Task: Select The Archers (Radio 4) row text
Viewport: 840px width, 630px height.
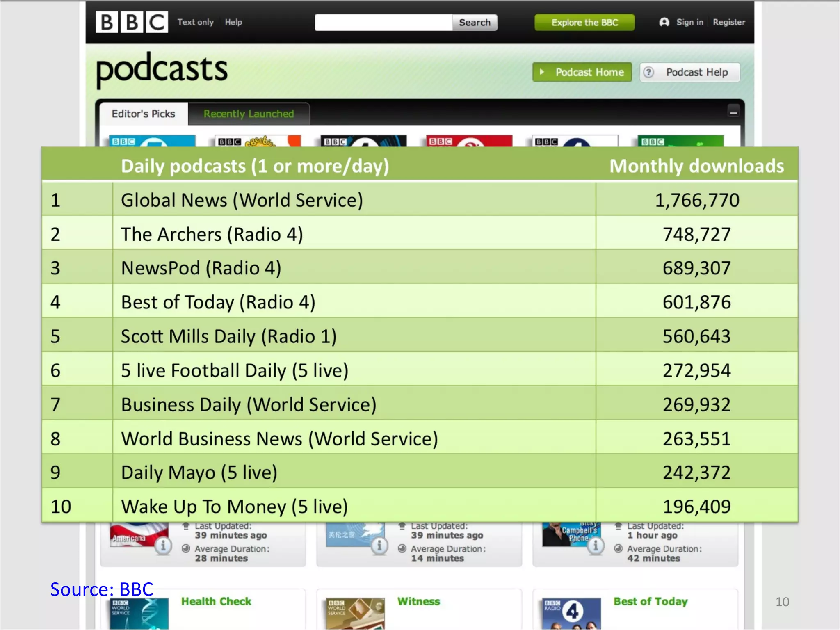Action: pyautogui.click(x=212, y=234)
